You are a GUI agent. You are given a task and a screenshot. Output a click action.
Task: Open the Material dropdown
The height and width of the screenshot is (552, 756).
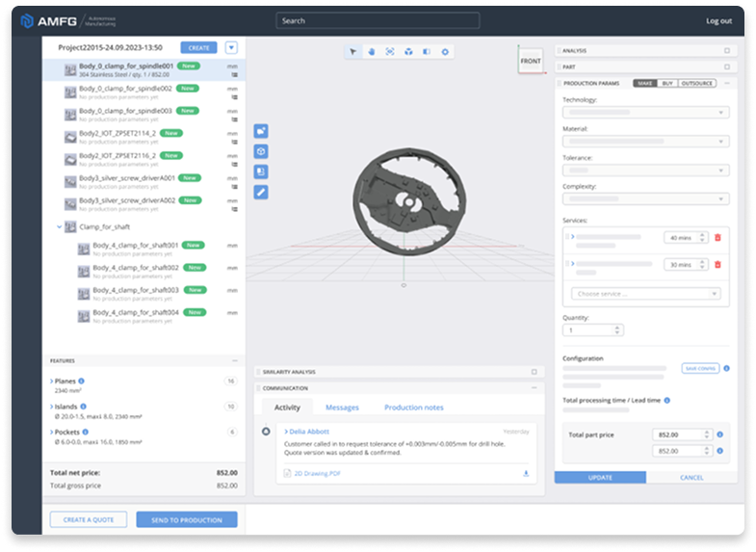point(645,142)
